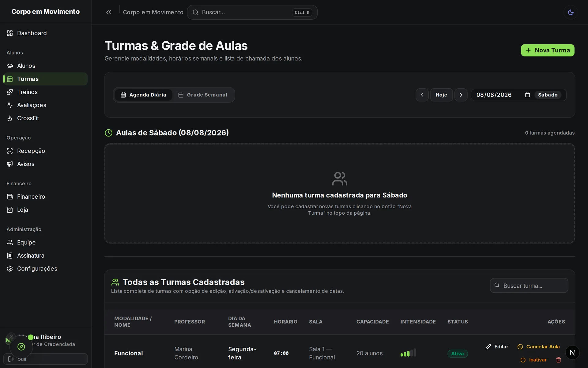
Task: Edit the Funcional class
Action: click(497, 347)
